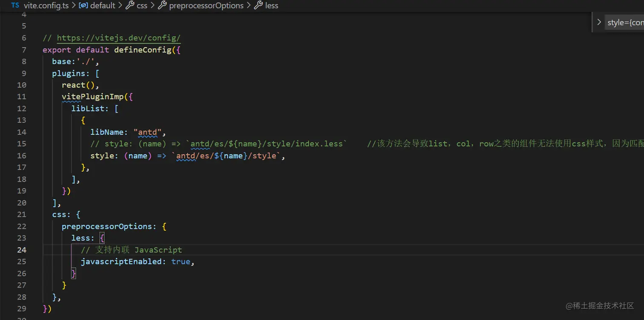Place cursor on the true value of javascriptEnabled
The width and height of the screenshot is (644, 320).
click(x=181, y=261)
